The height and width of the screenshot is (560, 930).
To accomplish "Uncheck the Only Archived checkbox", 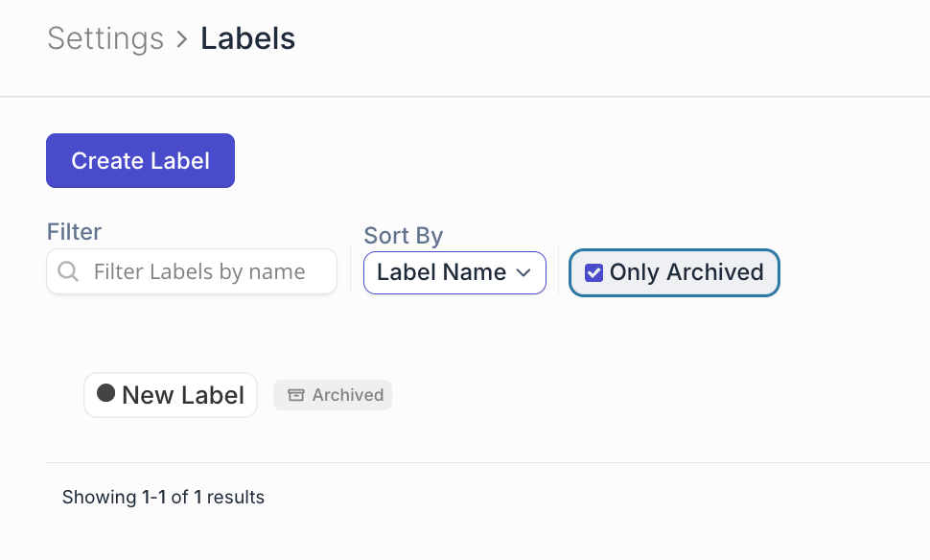I will [594, 272].
